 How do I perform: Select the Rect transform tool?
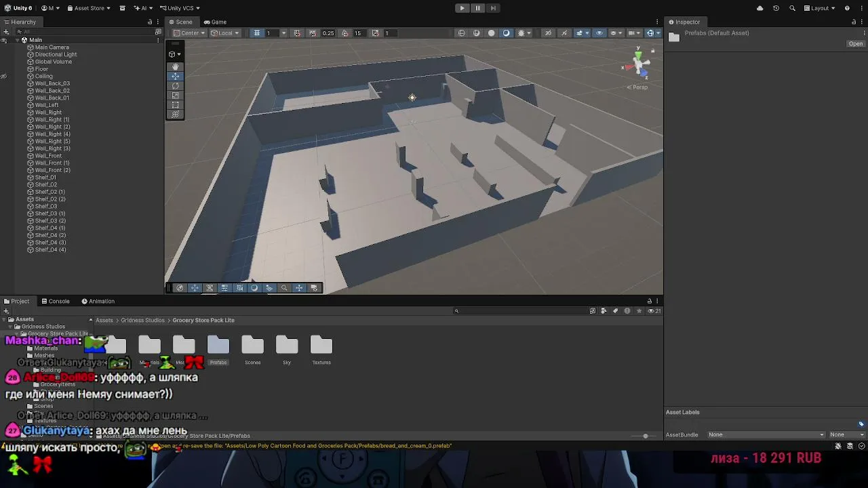pyautogui.click(x=176, y=104)
